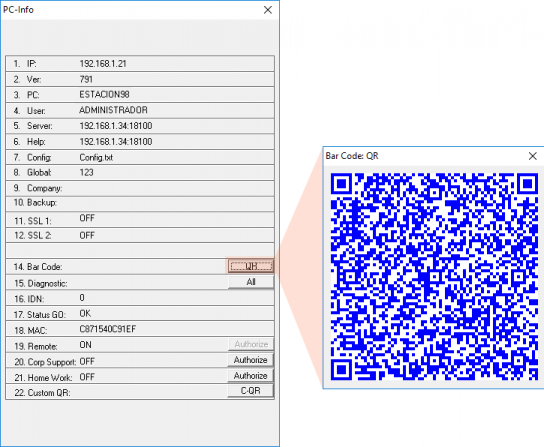Select the User row ADMINISTRADOR
Screen dimensions: 544x447
tap(140, 110)
